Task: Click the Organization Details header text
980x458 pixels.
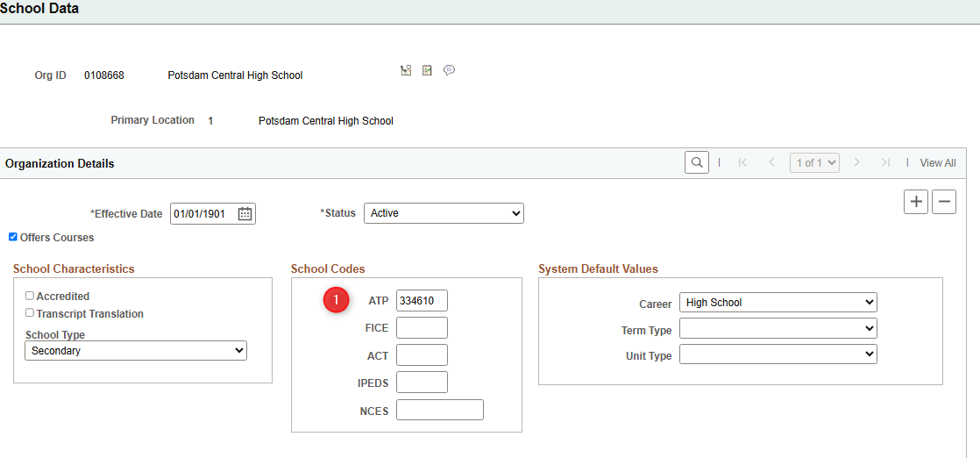Action: tap(60, 163)
